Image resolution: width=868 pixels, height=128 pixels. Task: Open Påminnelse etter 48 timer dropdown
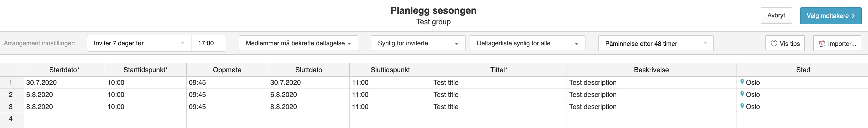(x=656, y=43)
